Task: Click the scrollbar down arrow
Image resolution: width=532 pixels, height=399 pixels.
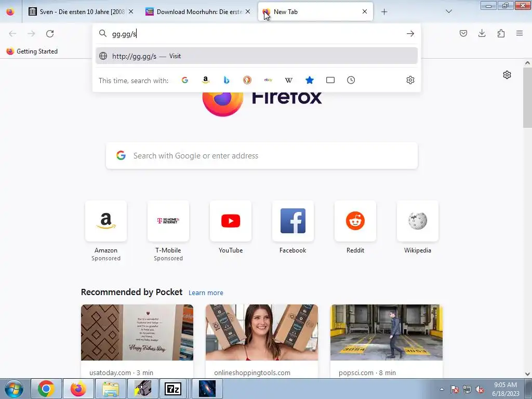Action: click(527, 374)
